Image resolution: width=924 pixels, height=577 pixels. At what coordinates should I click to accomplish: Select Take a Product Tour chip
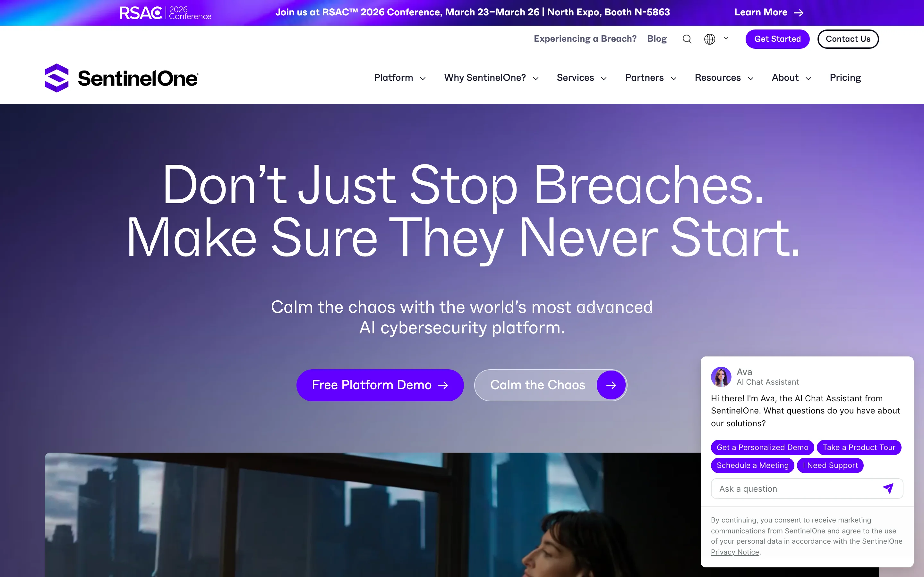[x=859, y=447]
